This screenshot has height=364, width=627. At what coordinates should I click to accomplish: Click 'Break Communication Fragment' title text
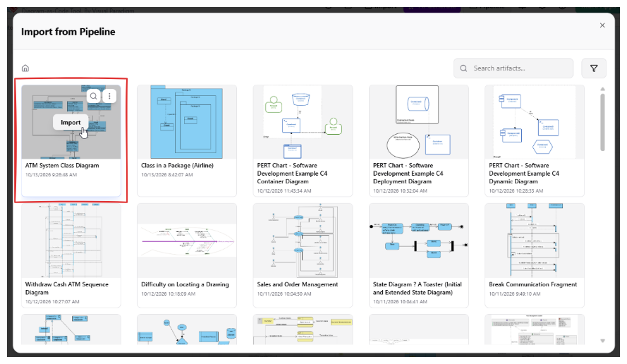[532, 284]
